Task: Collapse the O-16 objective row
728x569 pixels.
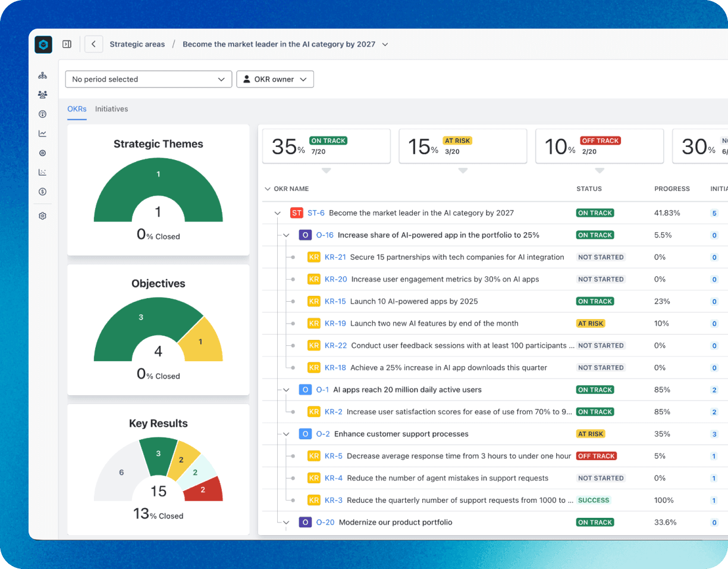Action: (x=286, y=235)
